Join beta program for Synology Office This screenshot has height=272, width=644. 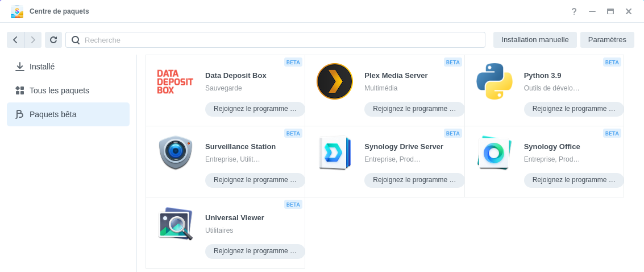coord(574,180)
